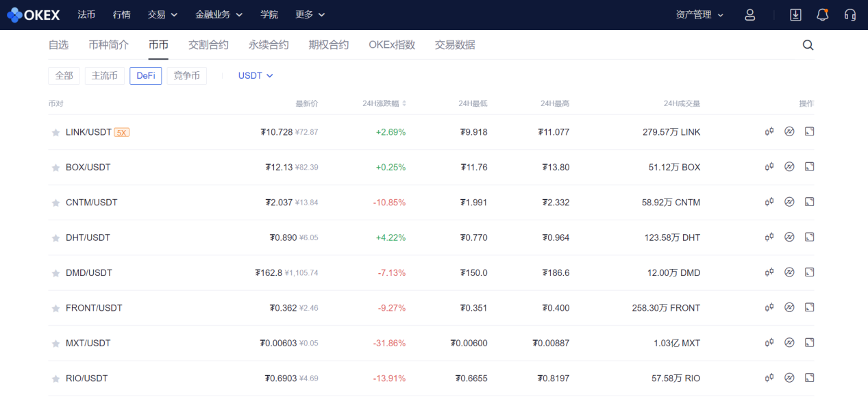Screen dimensions: 868x399
Task: Click the square expand icon for RIO/USDT
Action: (809, 378)
